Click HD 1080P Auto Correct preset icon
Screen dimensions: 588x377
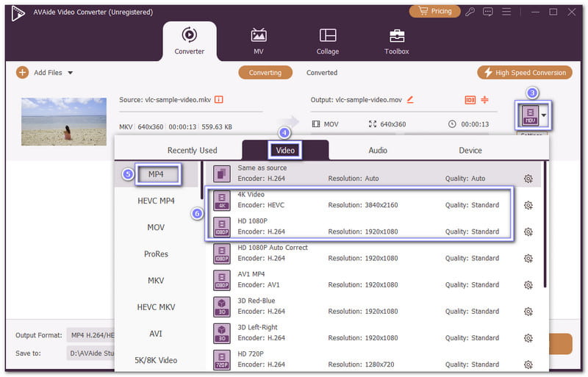(x=222, y=254)
